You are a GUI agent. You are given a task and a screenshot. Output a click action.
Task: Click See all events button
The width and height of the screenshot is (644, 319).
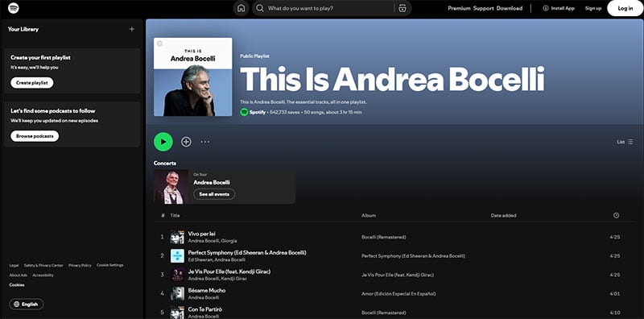pos(214,194)
